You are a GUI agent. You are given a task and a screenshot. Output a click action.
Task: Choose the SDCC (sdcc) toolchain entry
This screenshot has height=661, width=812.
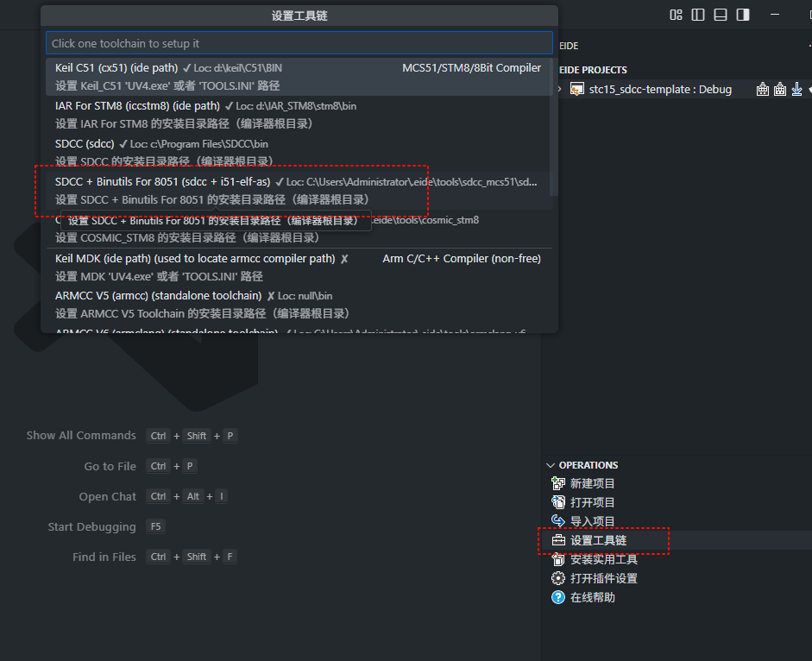click(299, 152)
